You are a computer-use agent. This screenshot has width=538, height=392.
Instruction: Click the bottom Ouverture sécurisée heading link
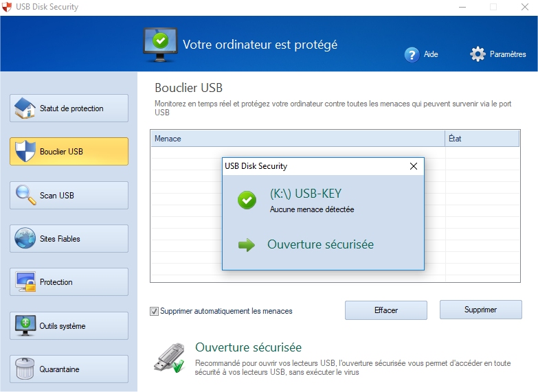pyautogui.click(x=249, y=347)
